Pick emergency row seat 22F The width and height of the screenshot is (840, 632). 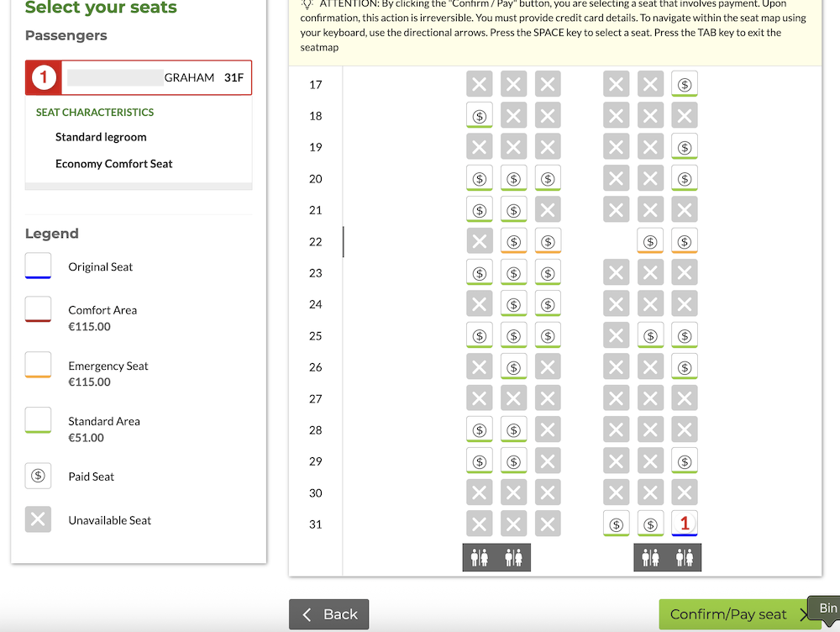click(x=684, y=241)
